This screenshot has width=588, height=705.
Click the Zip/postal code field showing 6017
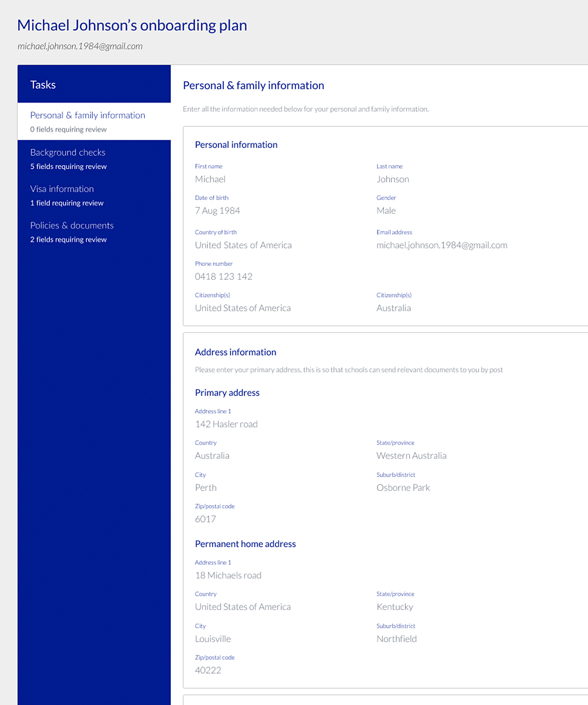point(205,519)
